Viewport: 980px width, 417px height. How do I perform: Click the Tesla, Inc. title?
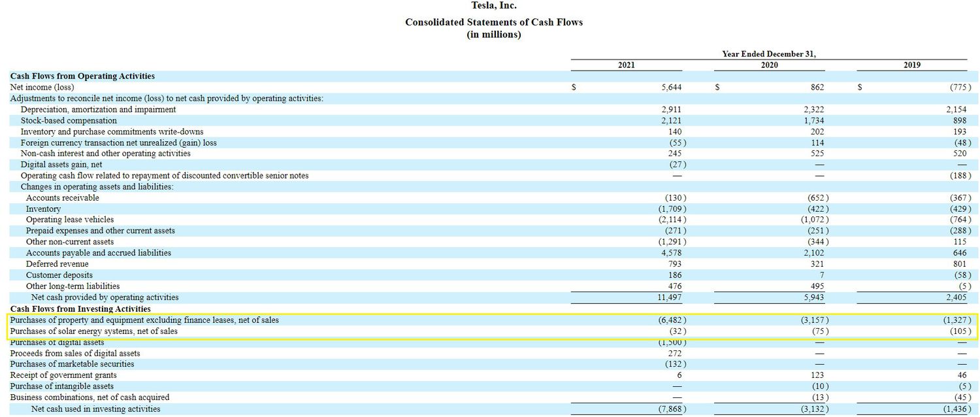pyautogui.click(x=493, y=6)
